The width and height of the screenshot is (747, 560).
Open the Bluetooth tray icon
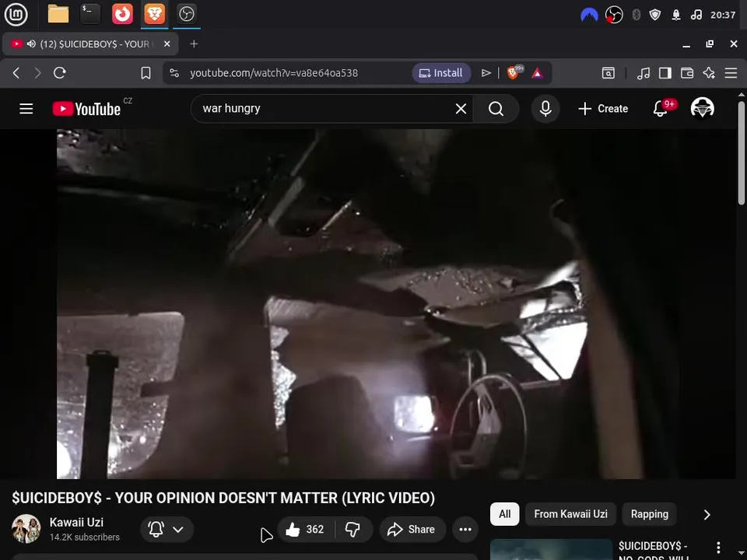636,16
